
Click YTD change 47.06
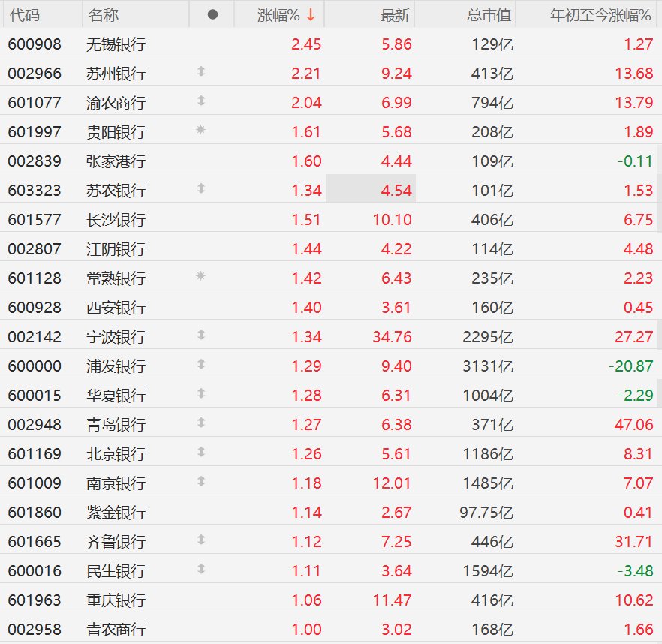pyautogui.click(x=633, y=424)
